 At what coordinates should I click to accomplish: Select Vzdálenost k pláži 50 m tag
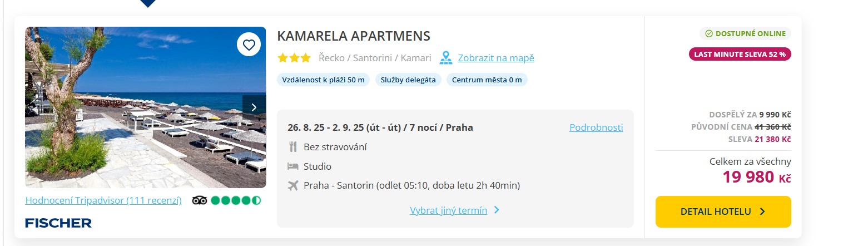coord(323,80)
